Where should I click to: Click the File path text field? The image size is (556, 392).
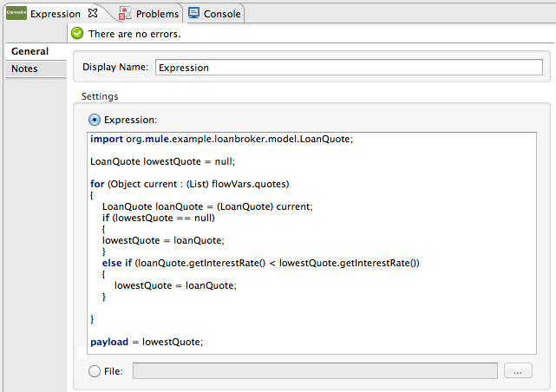click(x=314, y=371)
